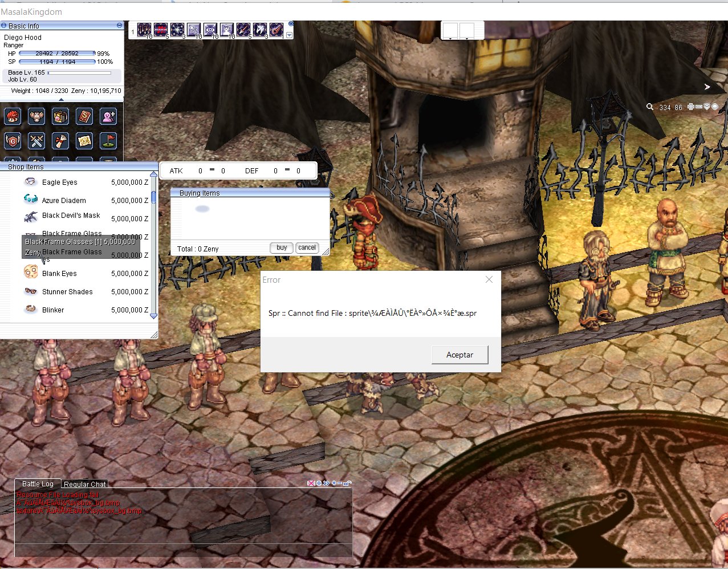Image resolution: width=728 pixels, height=569 pixels.
Task: Open dropdown under second empty slot at top
Action: (x=467, y=38)
